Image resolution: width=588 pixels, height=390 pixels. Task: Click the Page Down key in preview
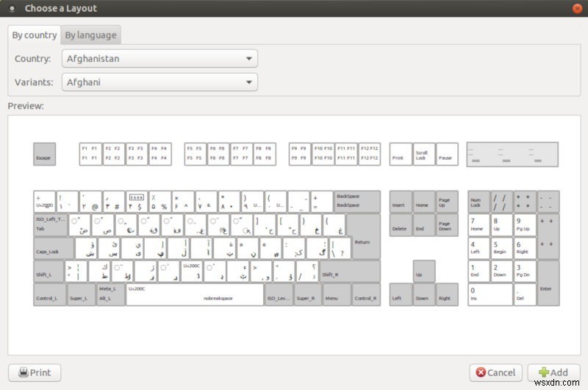click(x=447, y=225)
